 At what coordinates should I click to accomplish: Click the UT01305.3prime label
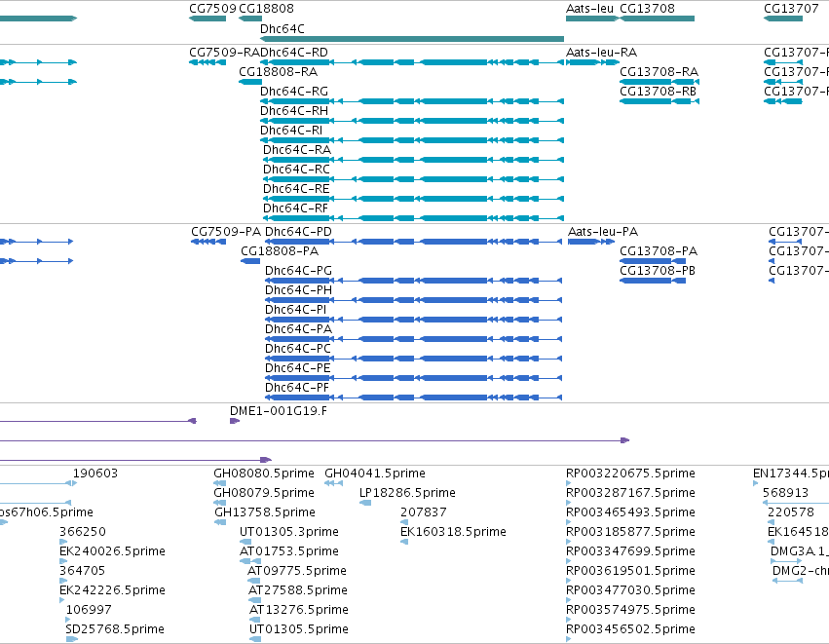pyautogui.click(x=289, y=532)
